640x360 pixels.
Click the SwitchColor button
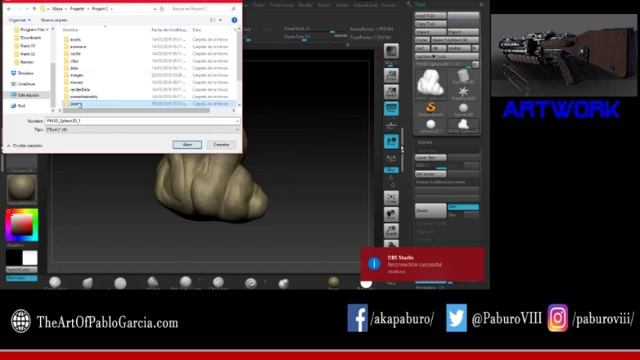point(22,270)
